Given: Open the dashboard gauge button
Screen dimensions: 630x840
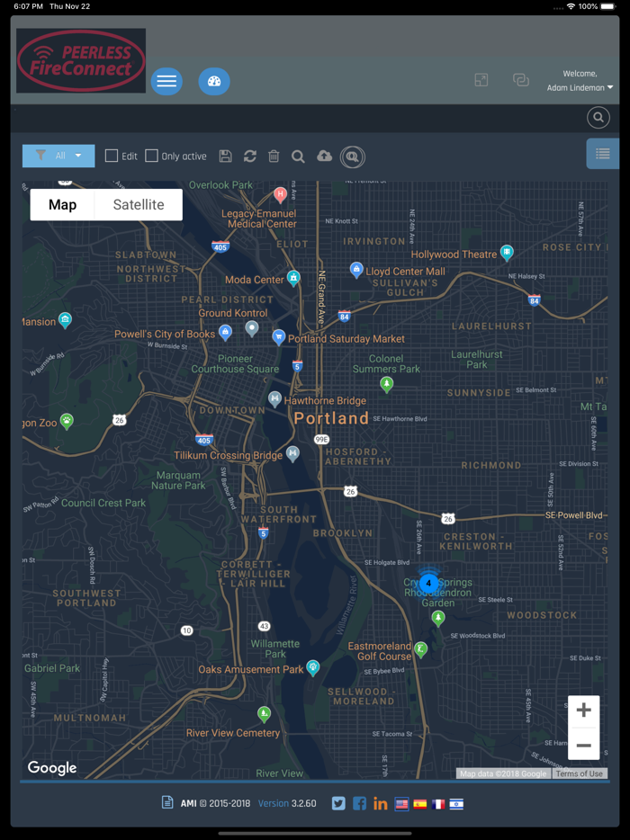Looking at the screenshot, I should (x=214, y=82).
